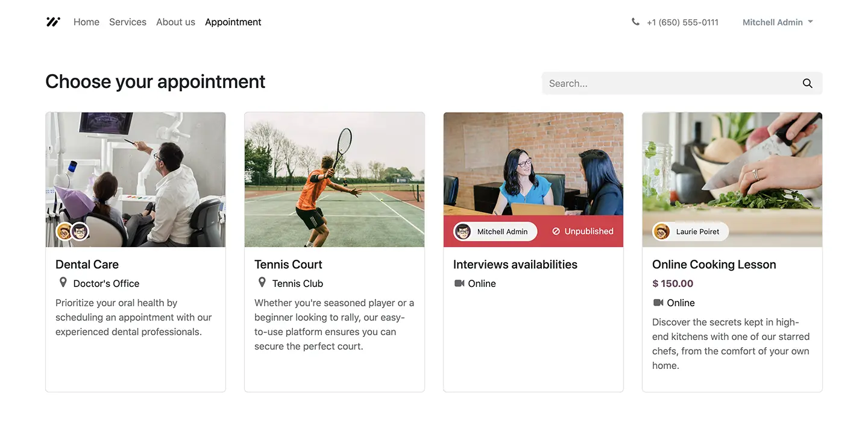Open the Dental Care appointment
This screenshot has width=868, height=434.
point(87,264)
